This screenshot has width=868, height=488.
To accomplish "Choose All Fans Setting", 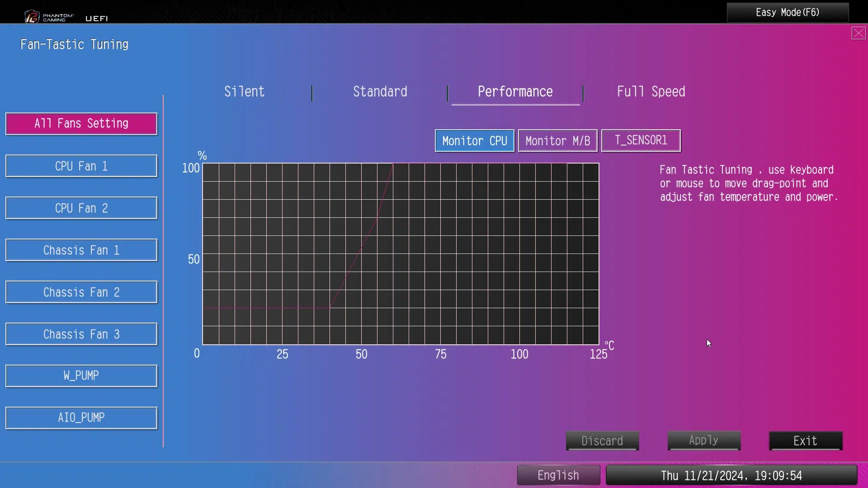I will (x=81, y=124).
